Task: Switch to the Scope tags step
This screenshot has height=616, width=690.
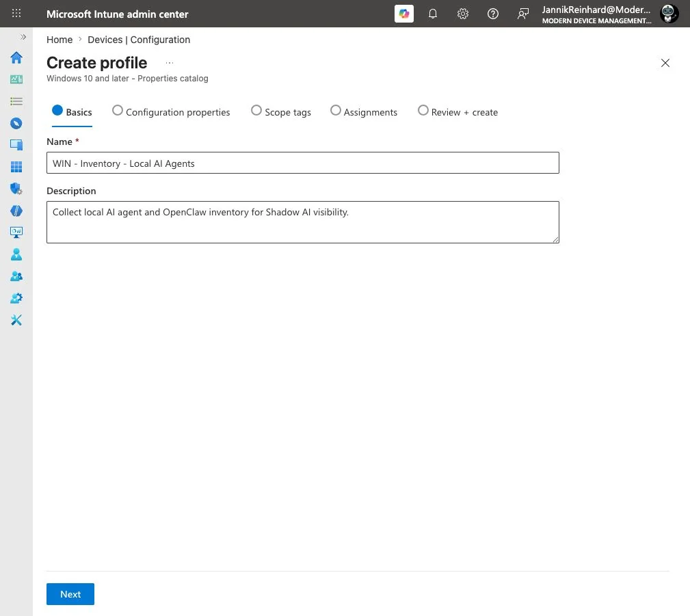Action: tap(281, 111)
